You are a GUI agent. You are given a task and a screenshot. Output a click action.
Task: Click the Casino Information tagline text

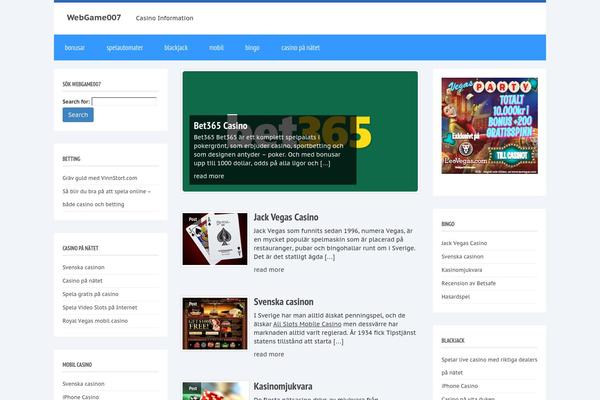click(165, 18)
